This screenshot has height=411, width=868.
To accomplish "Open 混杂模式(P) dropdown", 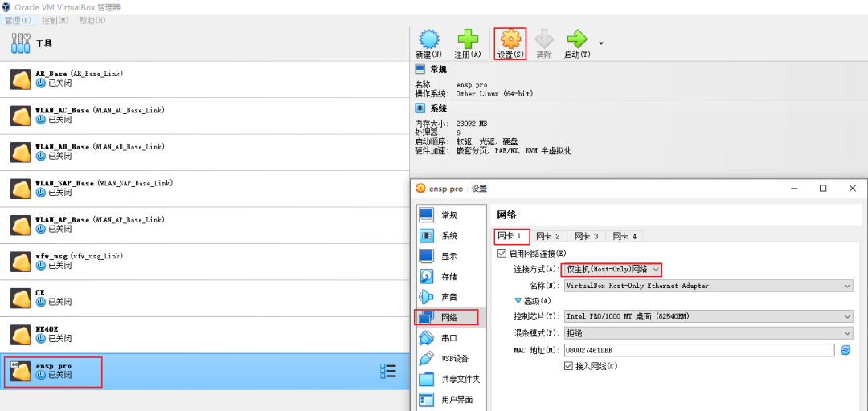I will (x=708, y=333).
